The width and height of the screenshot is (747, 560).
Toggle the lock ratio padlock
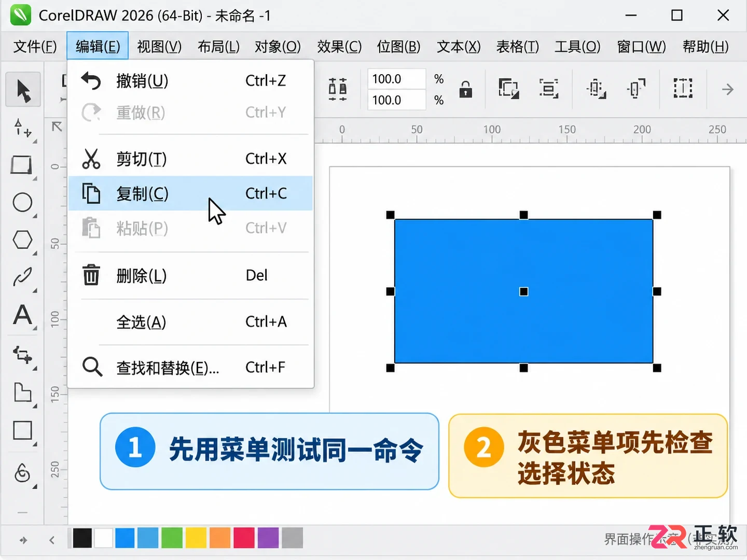[x=466, y=89]
